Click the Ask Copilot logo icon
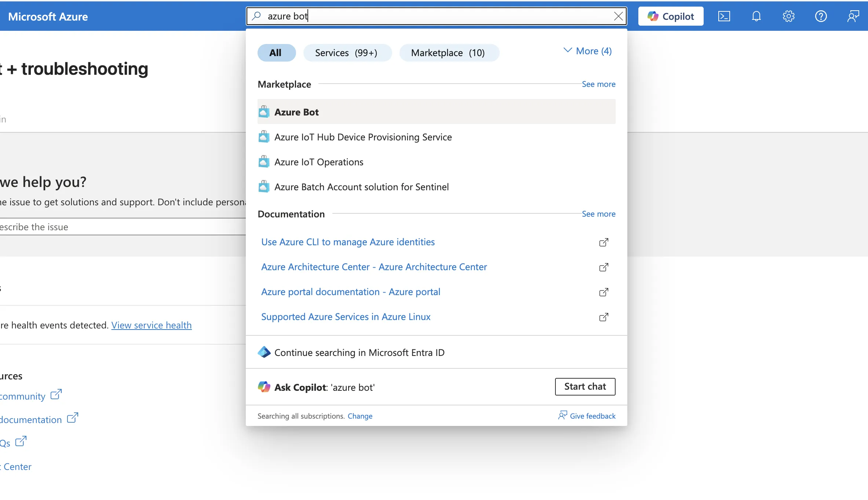Image resolution: width=868 pixels, height=500 pixels. pyautogui.click(x=264, y=386)
